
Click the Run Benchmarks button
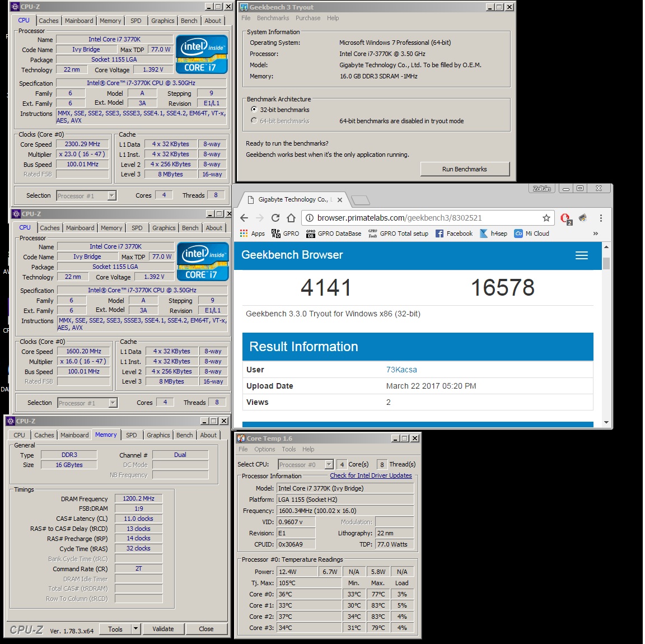(465, 169)
